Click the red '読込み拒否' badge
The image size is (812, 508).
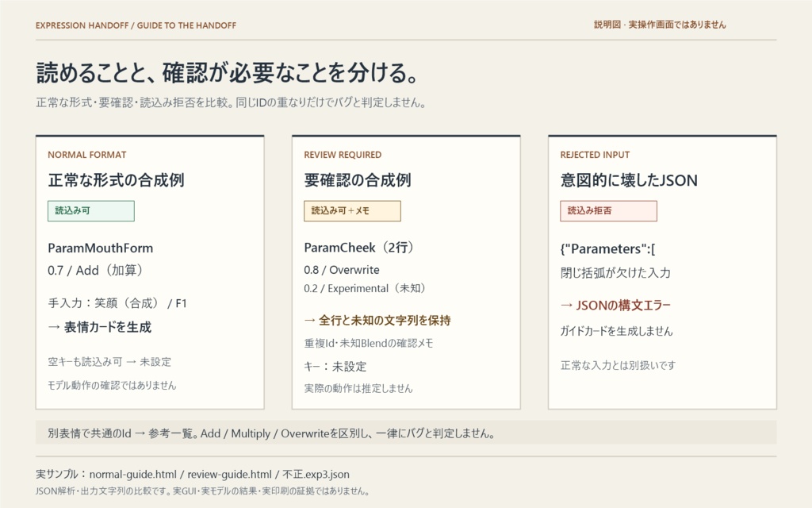[608, 211]
